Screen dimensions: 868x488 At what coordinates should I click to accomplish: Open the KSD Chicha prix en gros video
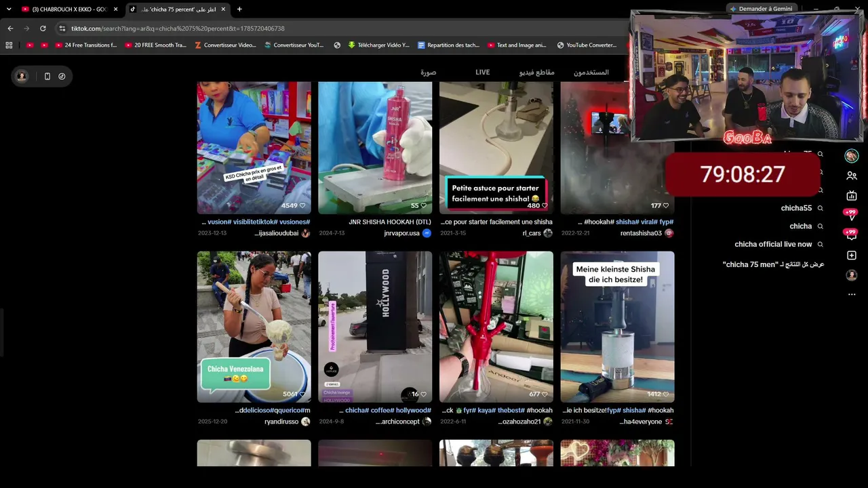coord(254,148)
